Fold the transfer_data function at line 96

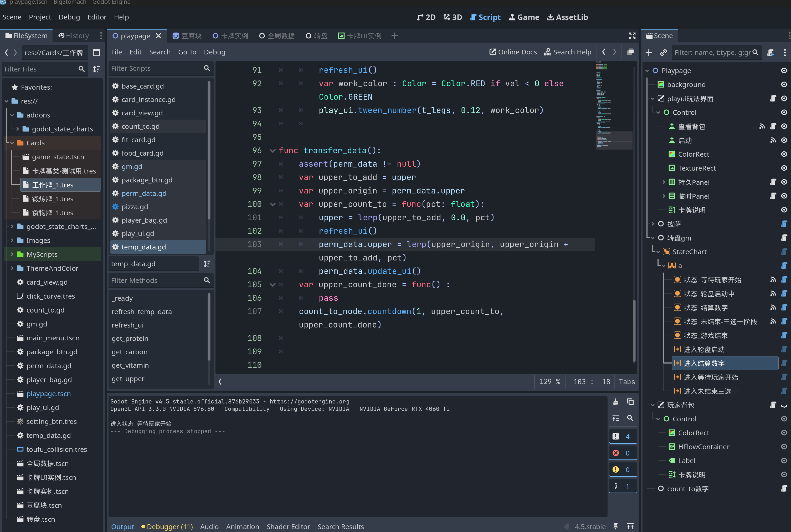pos(272,151)
